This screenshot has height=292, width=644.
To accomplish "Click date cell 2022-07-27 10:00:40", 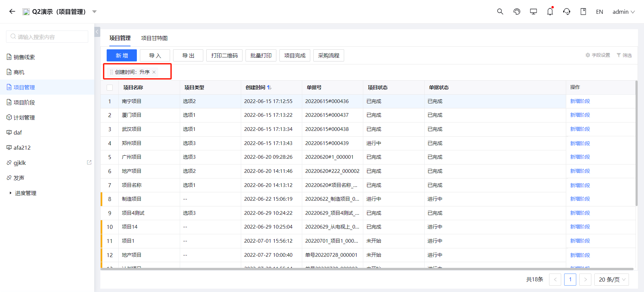I will (x=268, y=255).
